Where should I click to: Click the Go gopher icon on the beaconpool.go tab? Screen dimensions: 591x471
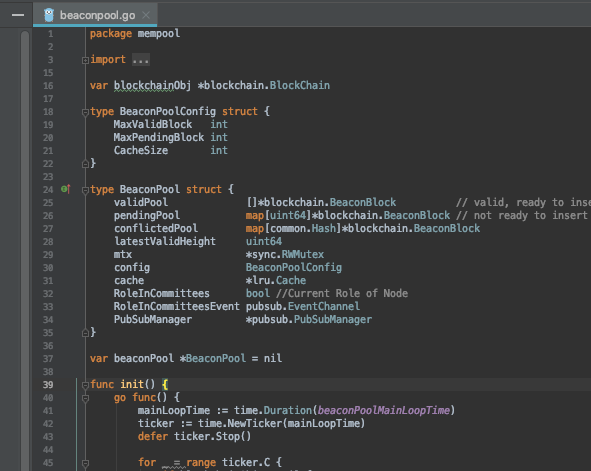tap(49, 15)
